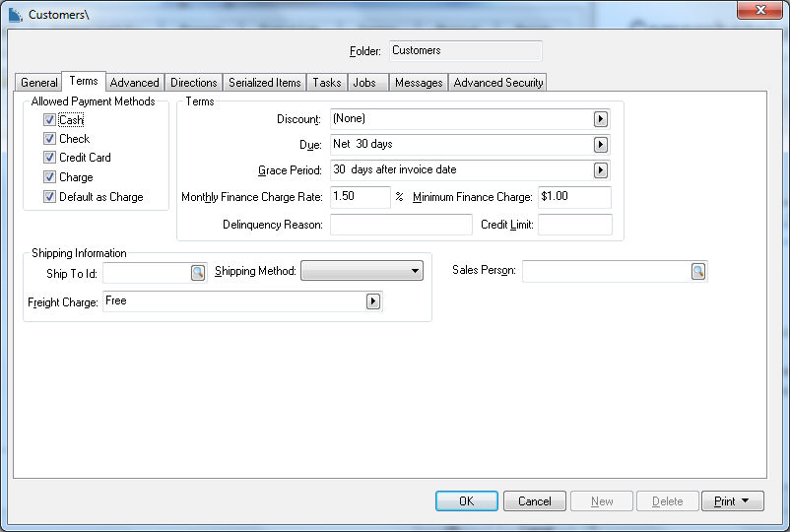This screenshot has width=790, height=532.
Task: Click the Cancel button
Action: 535,501
